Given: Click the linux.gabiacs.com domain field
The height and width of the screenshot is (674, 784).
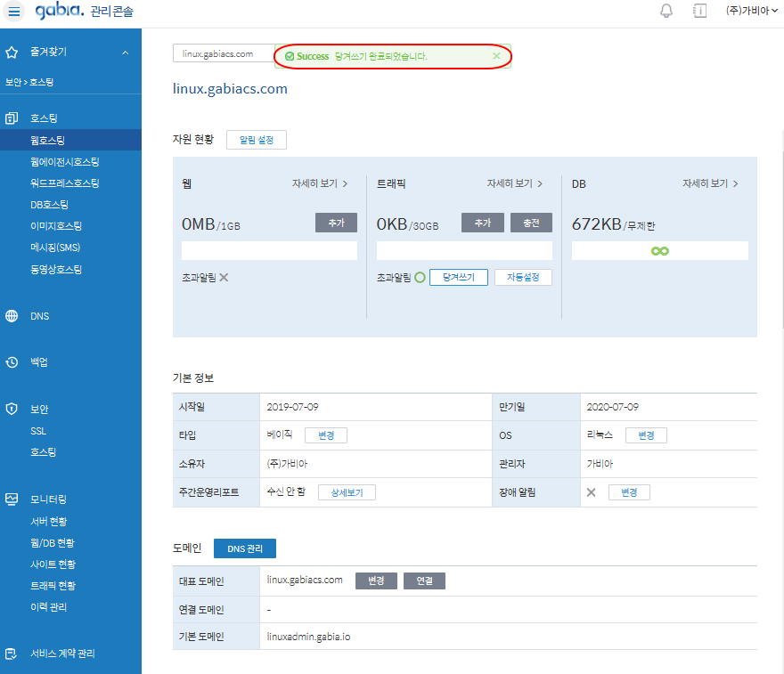Looking at the screenshot, I should coord(224,53).
